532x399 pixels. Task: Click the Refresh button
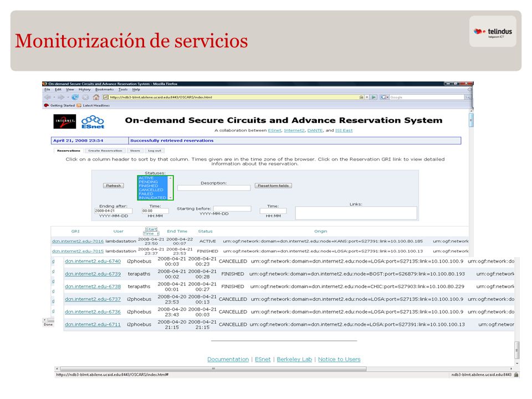pyautogui.click(x=113, y=186)
